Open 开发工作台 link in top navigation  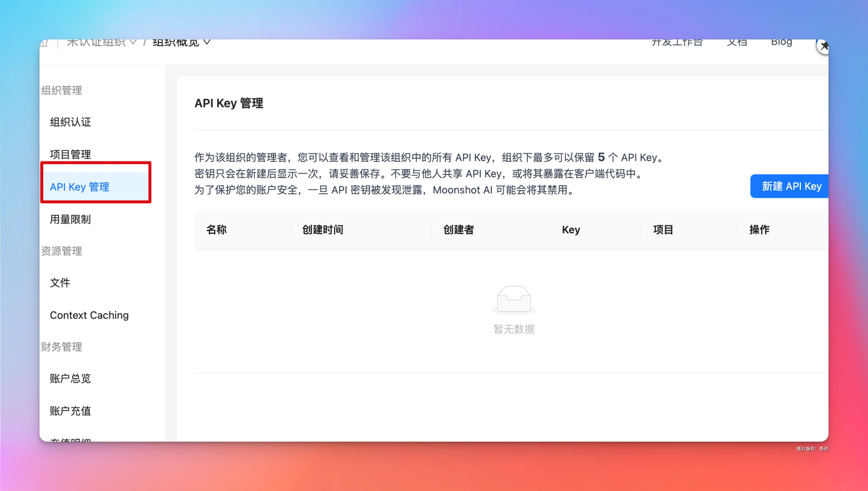tap(677, 43)
